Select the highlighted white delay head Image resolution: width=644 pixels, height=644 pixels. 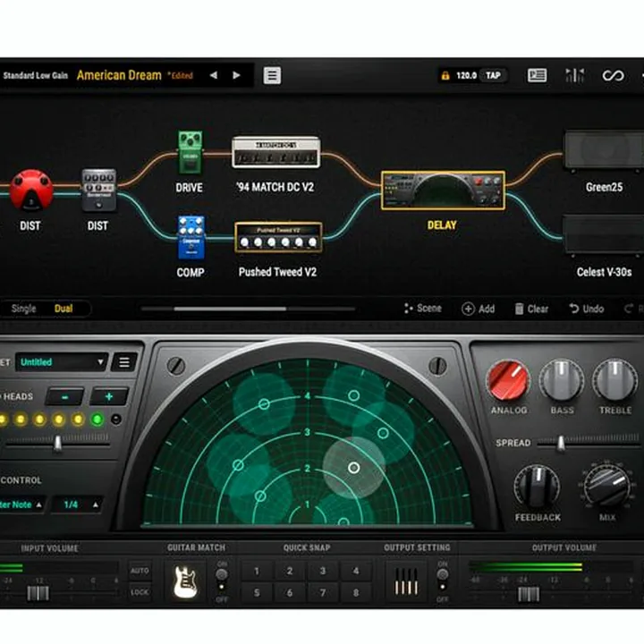(353, 468)
